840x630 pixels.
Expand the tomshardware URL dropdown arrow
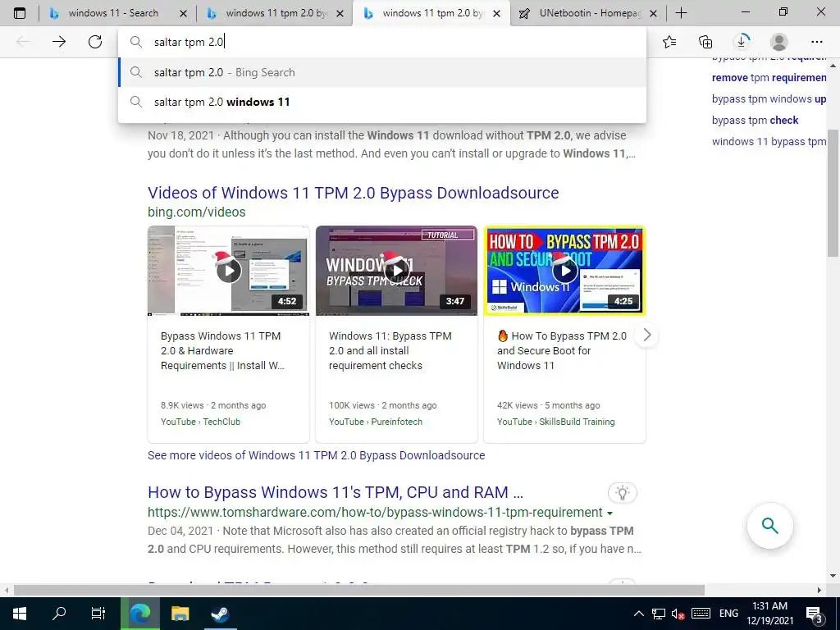pos(609,514)
